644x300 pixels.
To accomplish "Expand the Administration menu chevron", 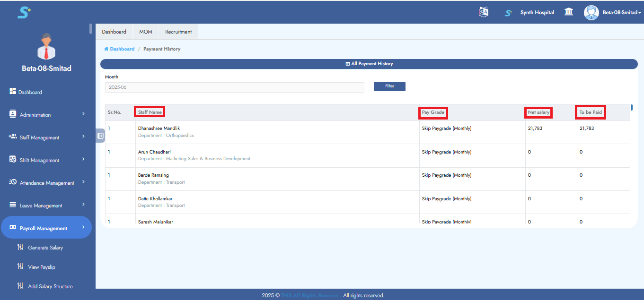I will (83, 114).
